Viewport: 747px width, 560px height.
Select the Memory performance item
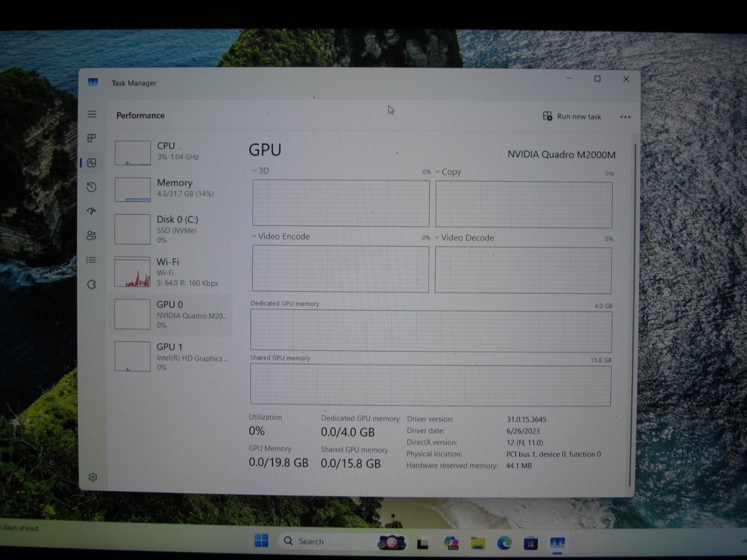[171, 189]
